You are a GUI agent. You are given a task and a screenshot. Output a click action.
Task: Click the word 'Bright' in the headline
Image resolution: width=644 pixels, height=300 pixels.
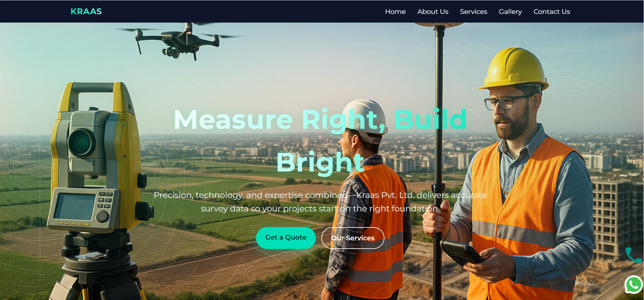coord(320,162)
